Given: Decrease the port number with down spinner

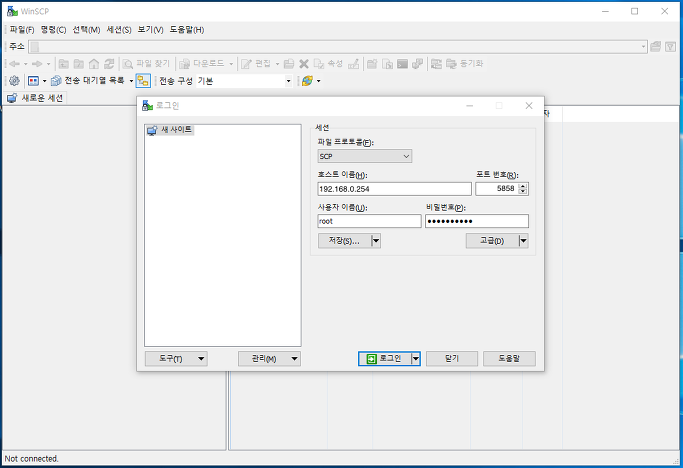Looking at the screenshot, I should point(523,192).
